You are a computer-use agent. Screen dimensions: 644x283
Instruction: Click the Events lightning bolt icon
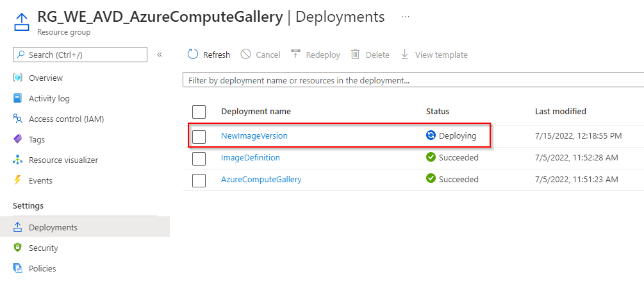[x=17, y=180]
